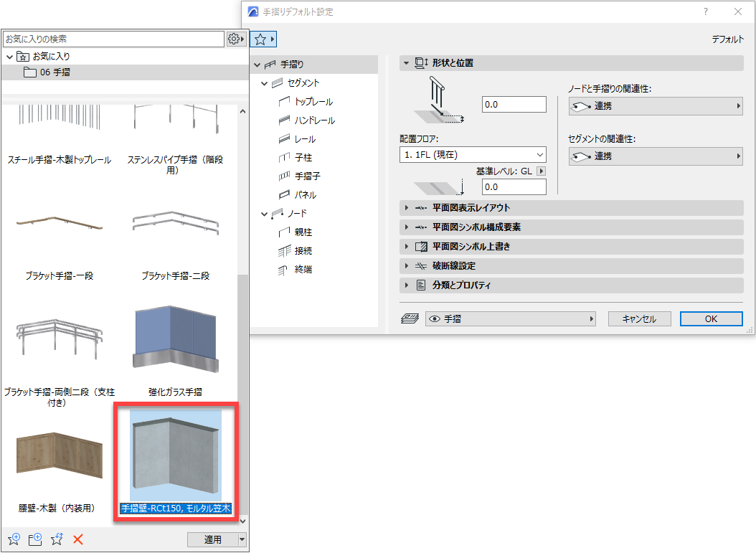Click the キャンセル button

pos(639,318)
